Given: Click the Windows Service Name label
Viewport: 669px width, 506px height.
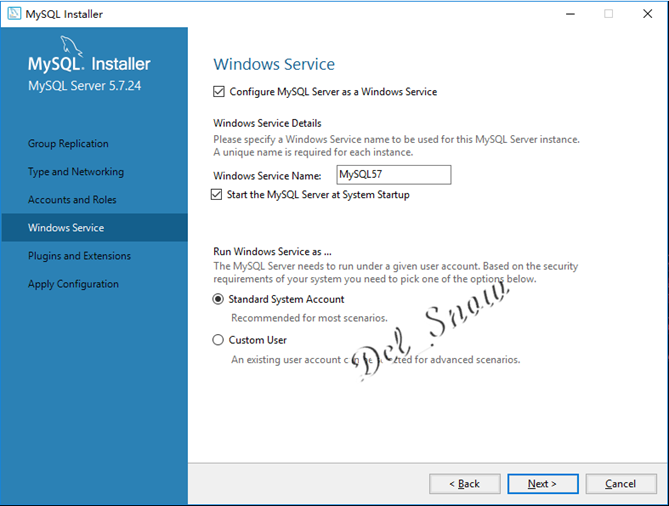Looking at the screenshot, I should click(x=267, y=176).
